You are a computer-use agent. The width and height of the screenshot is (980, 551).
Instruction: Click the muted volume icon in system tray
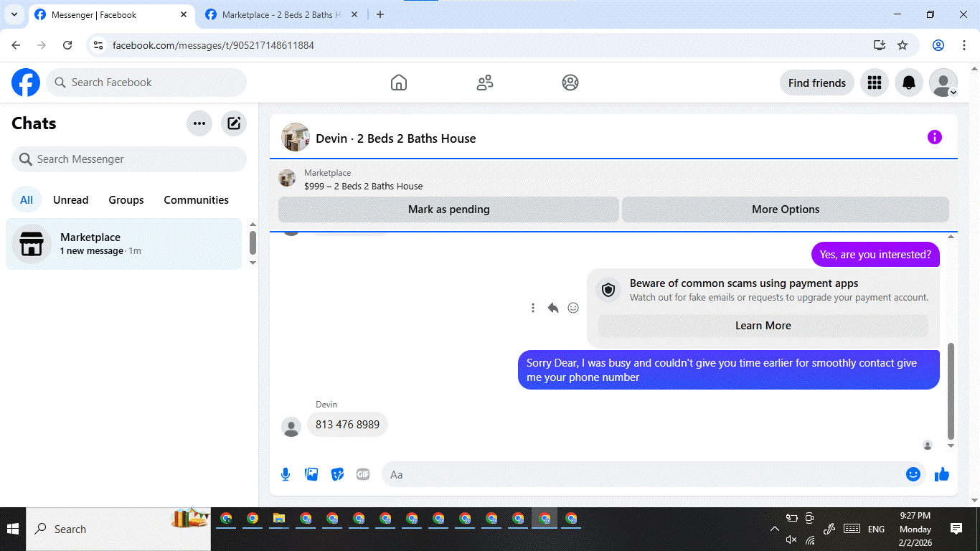tap(791, 540)
